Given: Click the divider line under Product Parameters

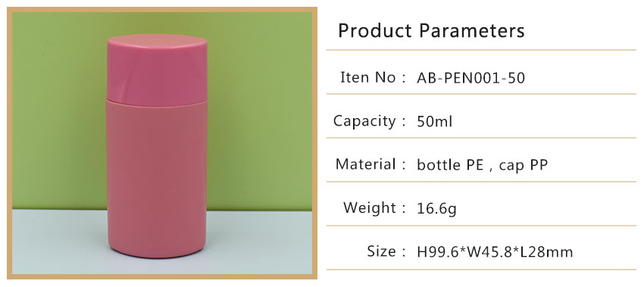Looking at the screenshot, I should point(481,50).
